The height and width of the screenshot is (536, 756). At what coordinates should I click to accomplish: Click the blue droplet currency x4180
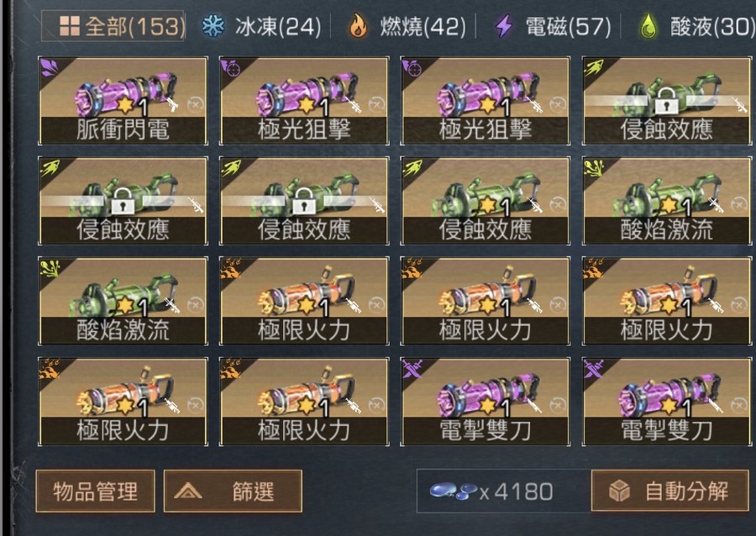click(491, 491)
